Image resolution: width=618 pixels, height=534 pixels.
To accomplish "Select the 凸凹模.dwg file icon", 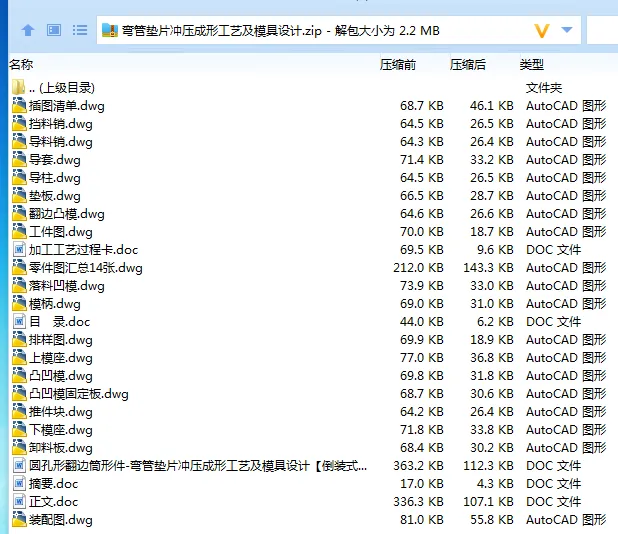I will click(19, 376).
